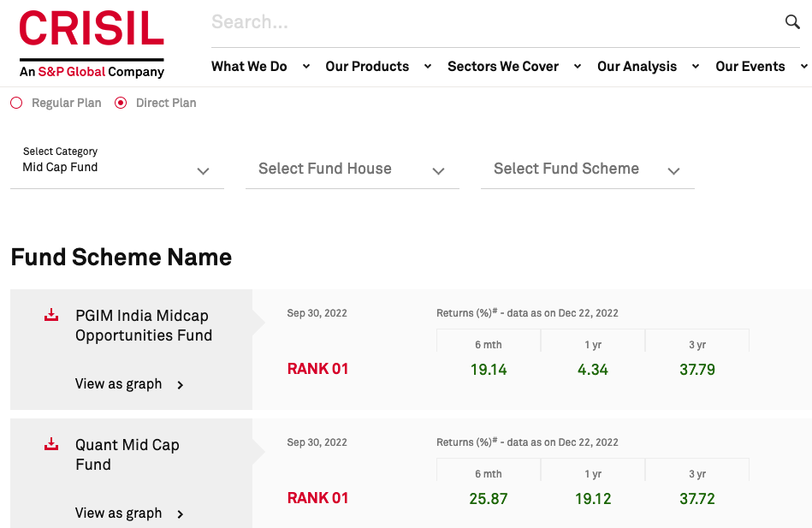Expand chevron next to Our Events
The width and height of the screenshot is (812, 528).
(803, 67)
